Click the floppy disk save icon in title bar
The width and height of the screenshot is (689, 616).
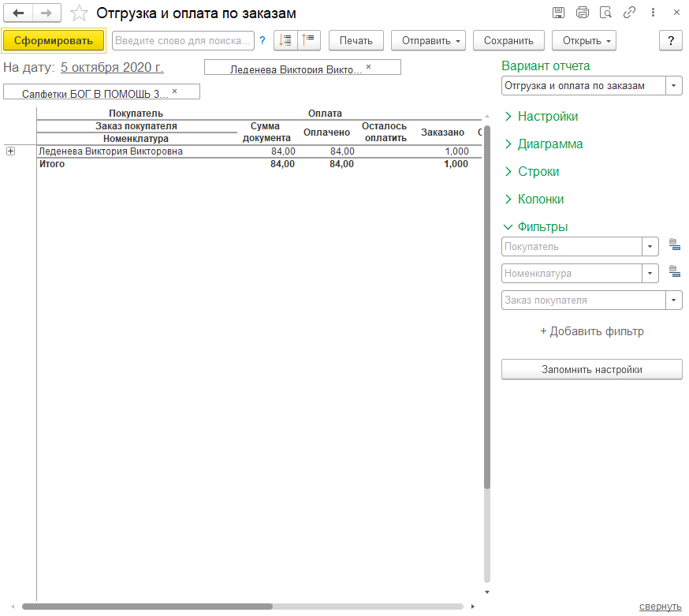pyautogui.click(x=558, y=13)
